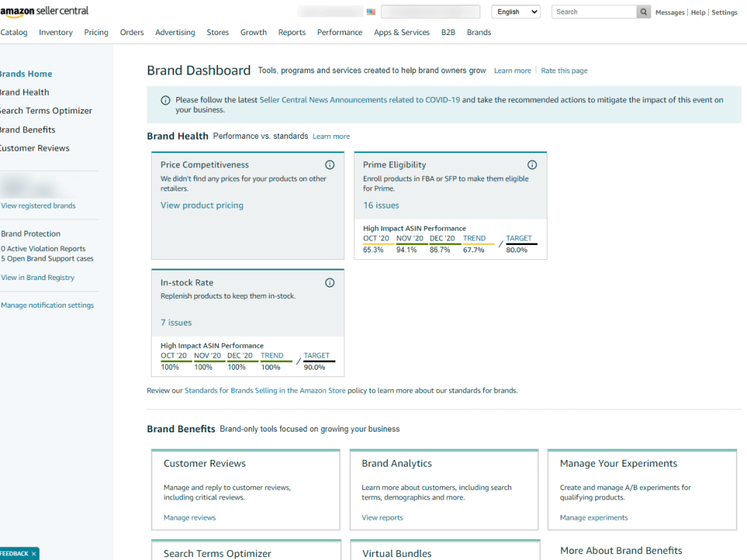Viewport: 747px width, 560px height.
Task: Click Rate this page link
Action: tap(564, 70)
